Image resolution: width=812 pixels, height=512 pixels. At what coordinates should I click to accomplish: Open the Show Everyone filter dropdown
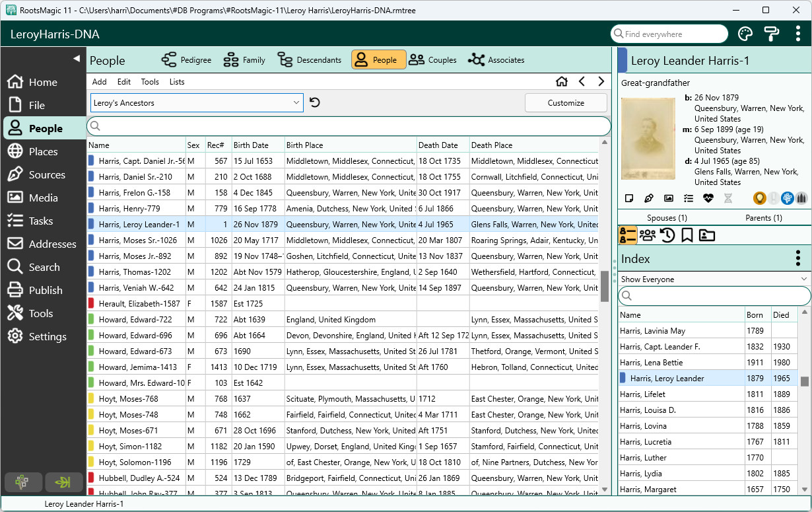point(714,279)
